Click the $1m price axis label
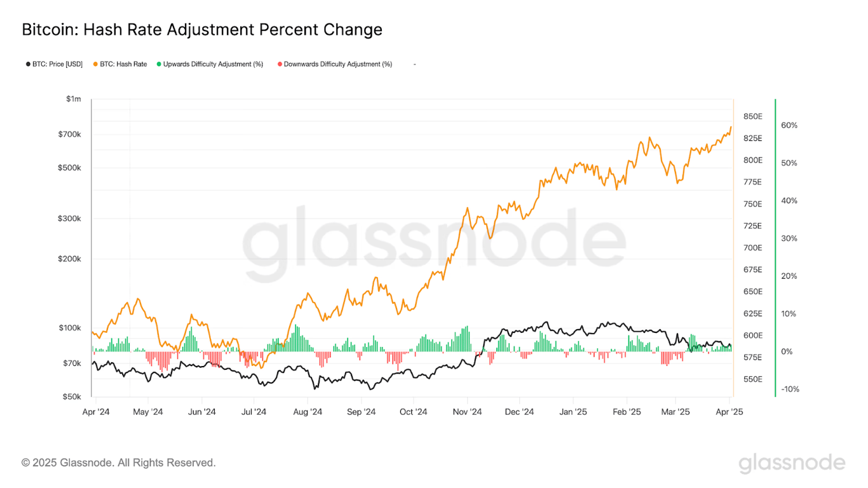868x488 pixels. click(73, 99)
